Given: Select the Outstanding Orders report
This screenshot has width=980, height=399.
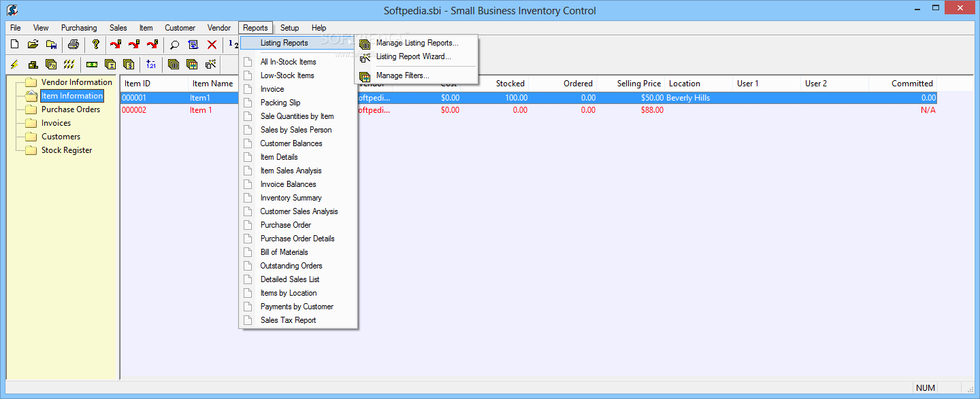Looking at the screenshot, I should click(298, 266).
